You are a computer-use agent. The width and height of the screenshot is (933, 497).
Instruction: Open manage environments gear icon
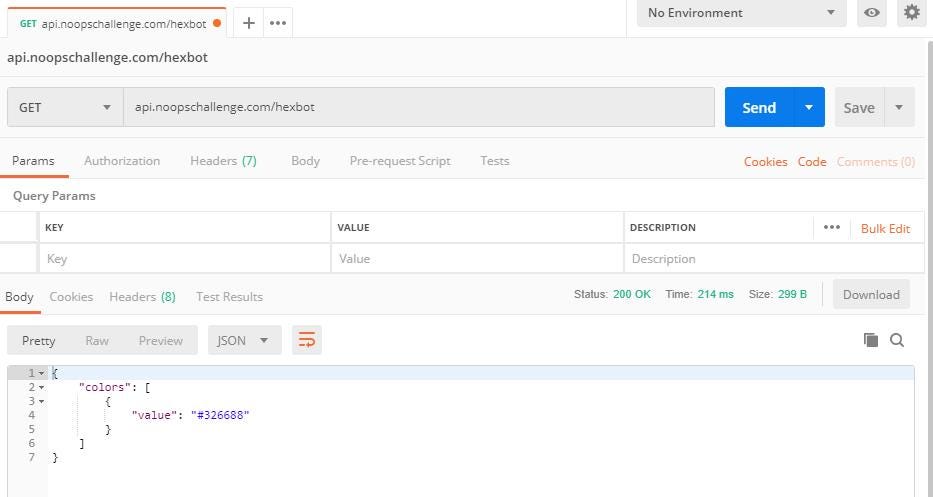(x=911, y=13)
